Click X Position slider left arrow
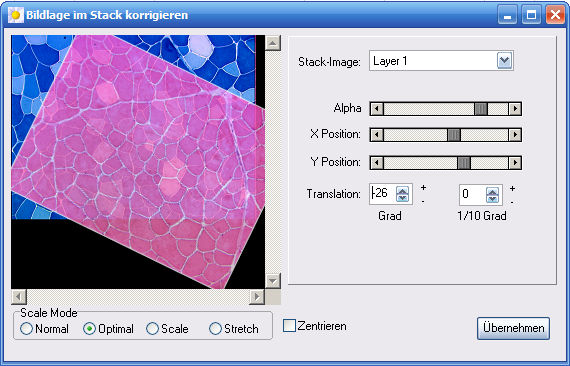 (x=377, y=135)
